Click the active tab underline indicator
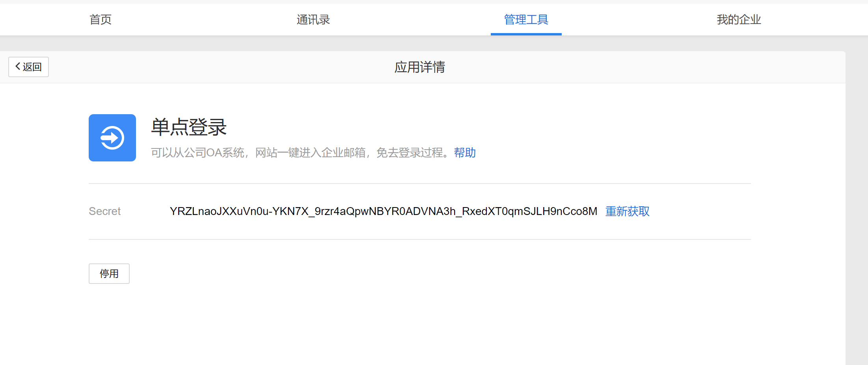This screenshot has height=365, width=868. 526,34
